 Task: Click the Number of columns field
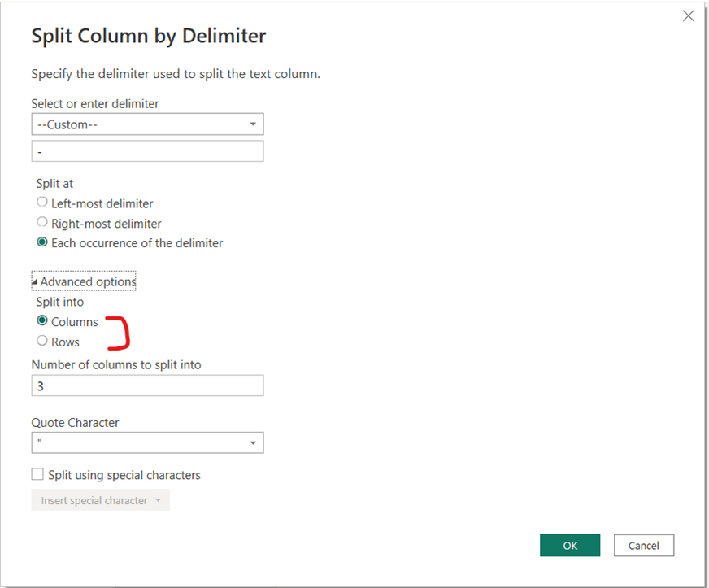146,385
